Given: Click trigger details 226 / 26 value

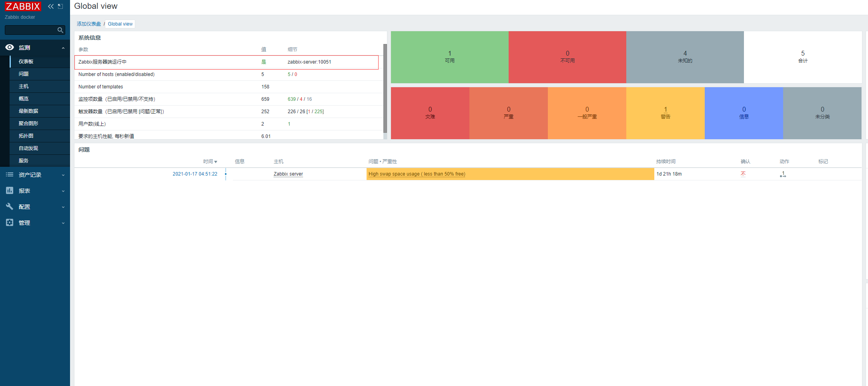Looking at the screenshot, I should (306, 112).
